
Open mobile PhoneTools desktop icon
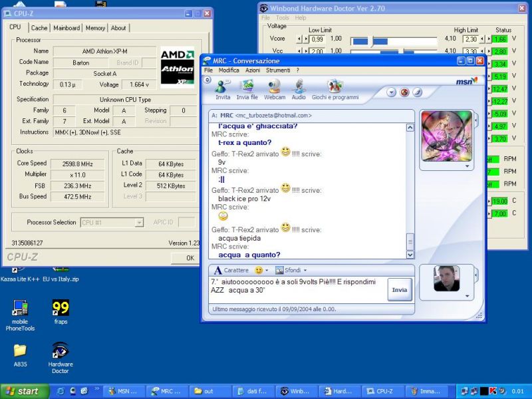(x=20, y=315)
